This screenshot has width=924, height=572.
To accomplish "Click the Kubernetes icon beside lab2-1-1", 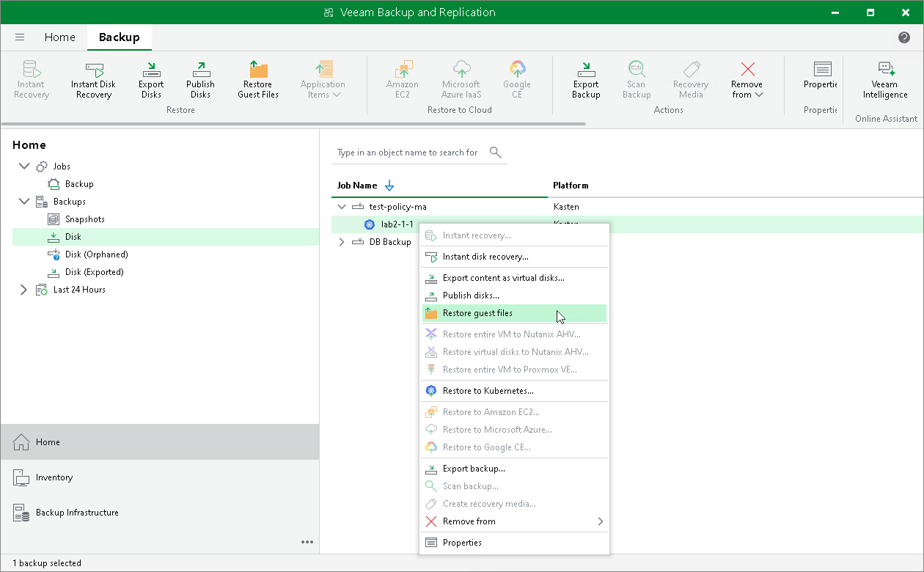I will (370, 224).
